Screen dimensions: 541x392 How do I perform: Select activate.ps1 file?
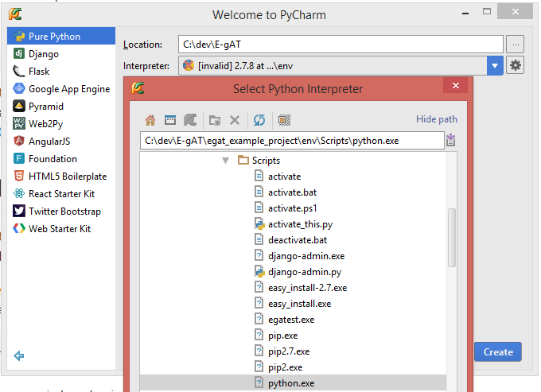pos(292,208)
